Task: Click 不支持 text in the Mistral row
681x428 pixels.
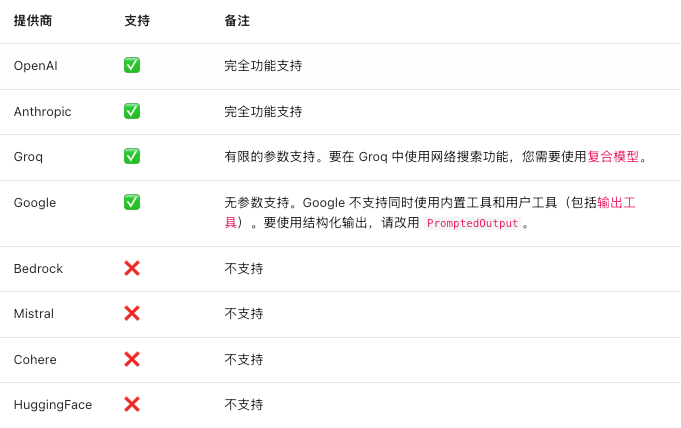Action: click(x=243, y=314)
